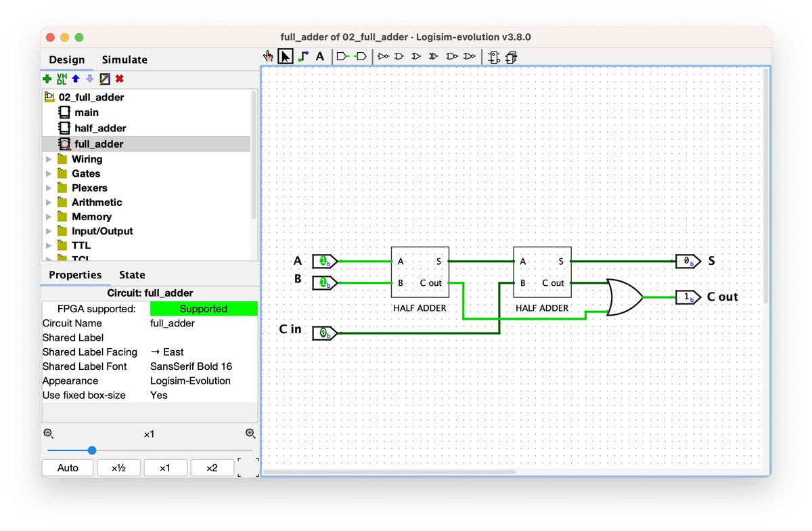812x531 pixels.
Task: Click the Auto zoom button
Action: 68,468
